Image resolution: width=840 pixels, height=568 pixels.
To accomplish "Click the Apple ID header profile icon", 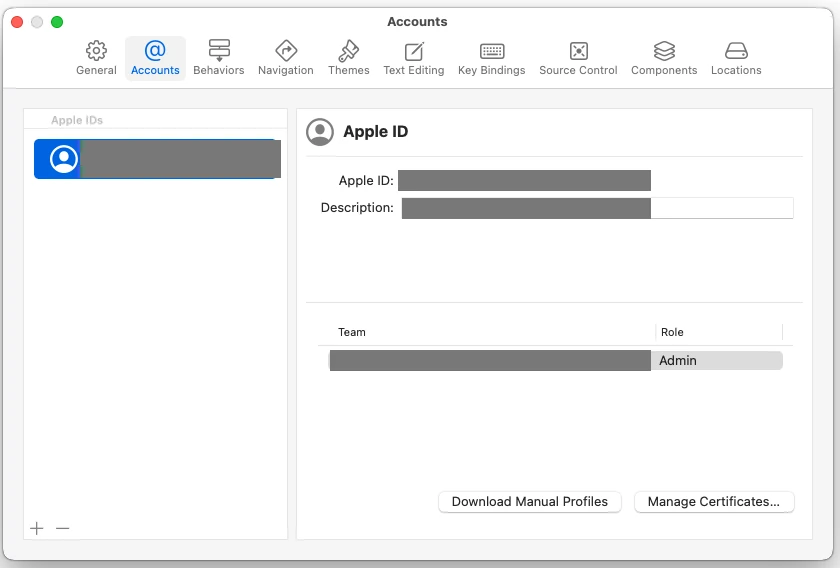I will 320,132.
